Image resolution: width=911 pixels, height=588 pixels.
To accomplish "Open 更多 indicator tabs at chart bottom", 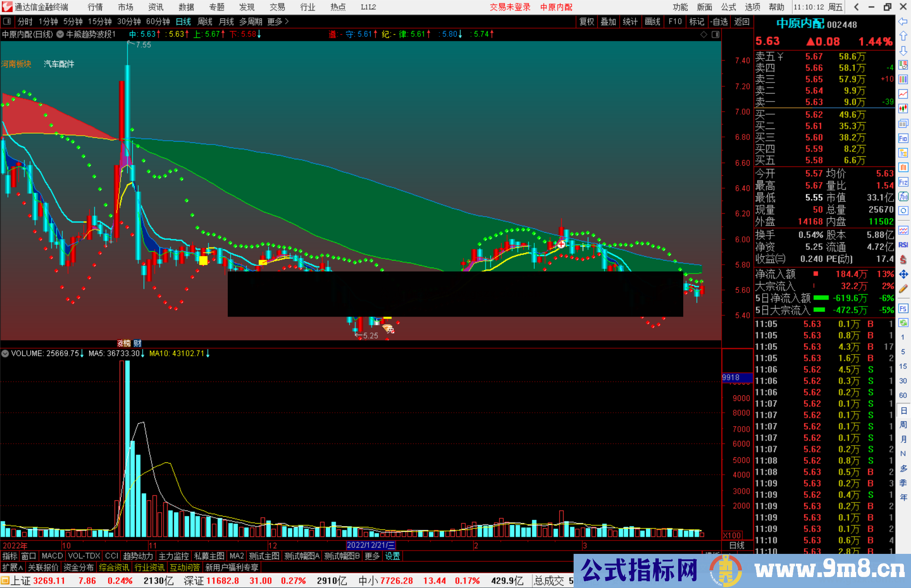I will (372, 556).
